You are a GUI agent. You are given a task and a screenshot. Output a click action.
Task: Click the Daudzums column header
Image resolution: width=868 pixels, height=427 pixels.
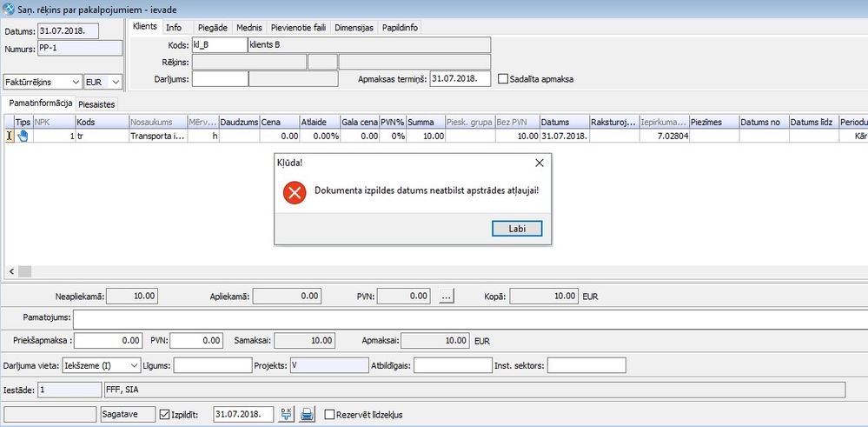click(239, 122)
